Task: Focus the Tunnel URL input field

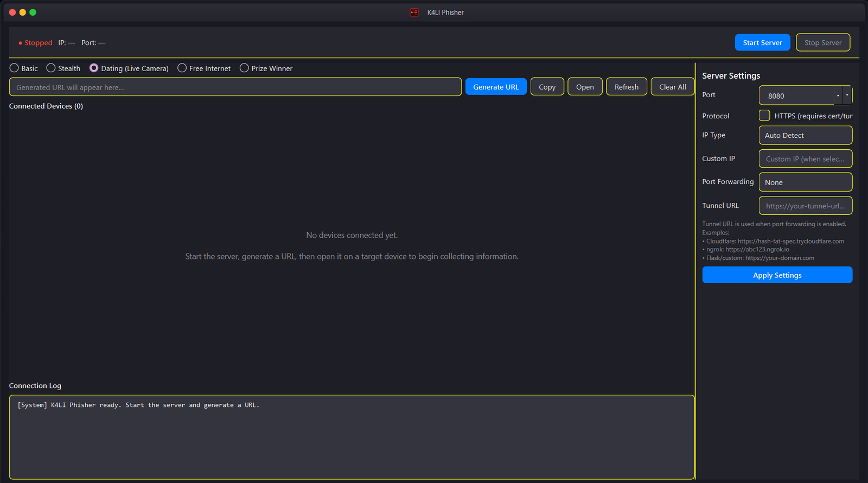Action: pyautogui.click(x=805, y=206)
